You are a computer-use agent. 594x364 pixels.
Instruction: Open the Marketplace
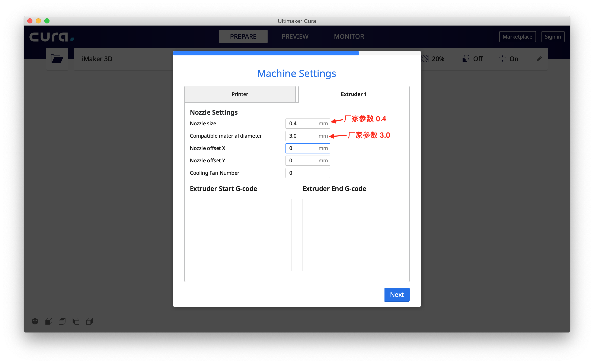click(517, 37)
